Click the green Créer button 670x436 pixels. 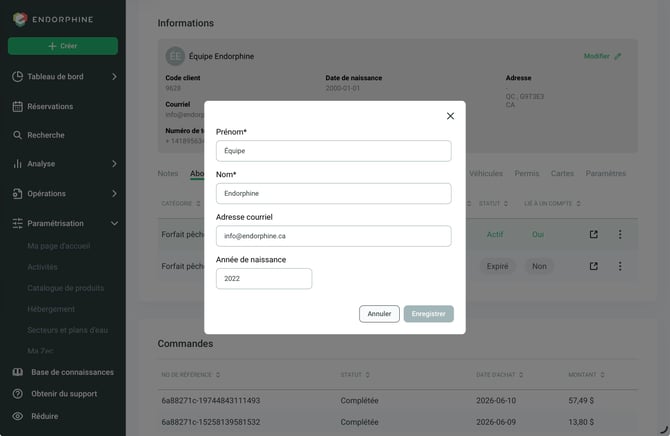coord(63,46)
